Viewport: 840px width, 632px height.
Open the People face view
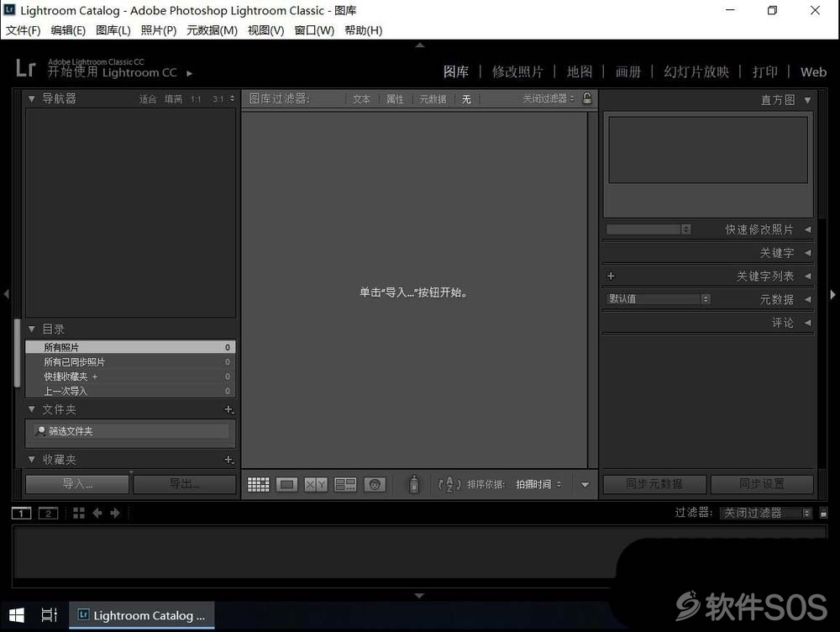[x=375, y=485]
